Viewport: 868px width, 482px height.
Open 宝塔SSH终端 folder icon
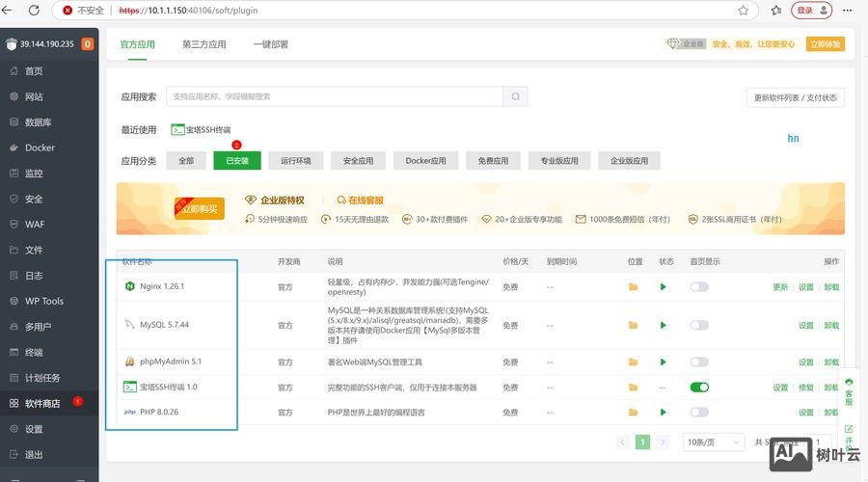click(x=633, y=388)
